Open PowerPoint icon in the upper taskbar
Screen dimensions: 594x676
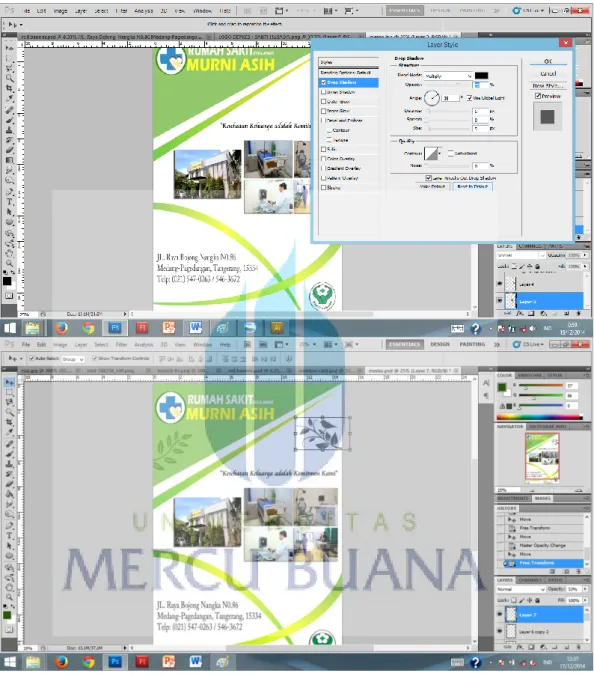coord(169,328)
